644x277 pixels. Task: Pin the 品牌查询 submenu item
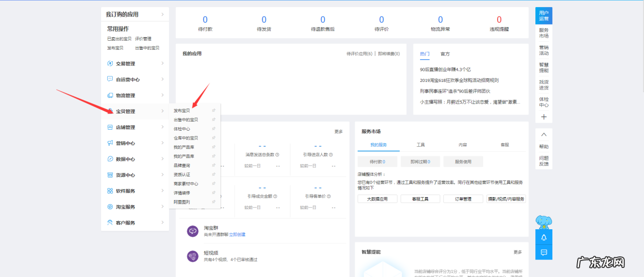coord(214,165)
